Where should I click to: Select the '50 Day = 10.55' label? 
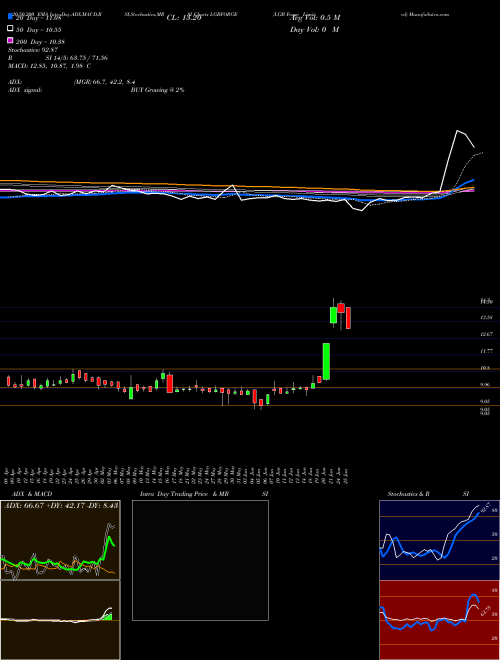(39, 30)
